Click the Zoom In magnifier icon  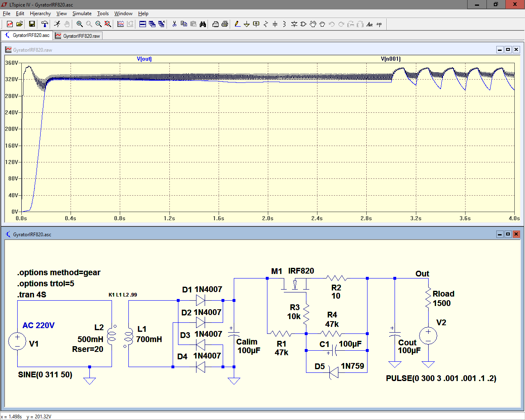[80, 24]
